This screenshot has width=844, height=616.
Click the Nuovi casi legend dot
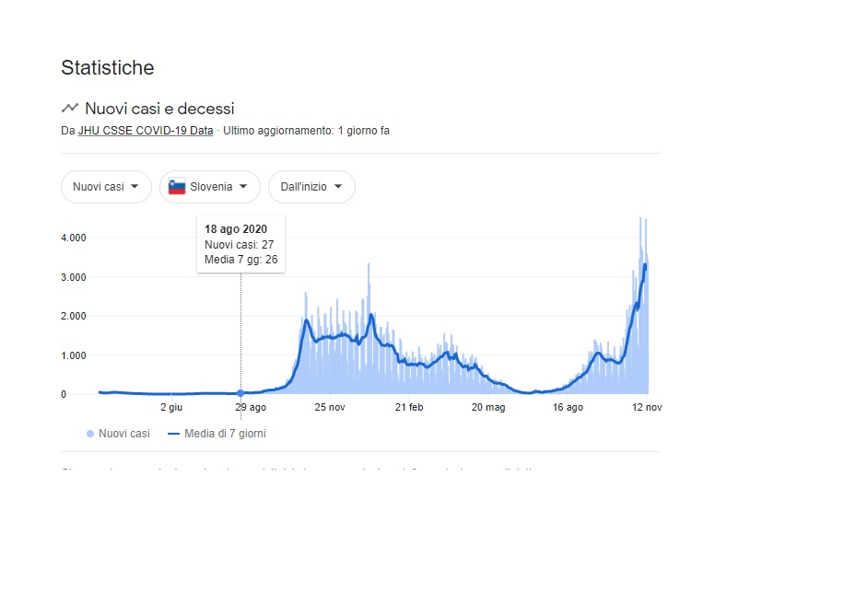tap(90, 434)
